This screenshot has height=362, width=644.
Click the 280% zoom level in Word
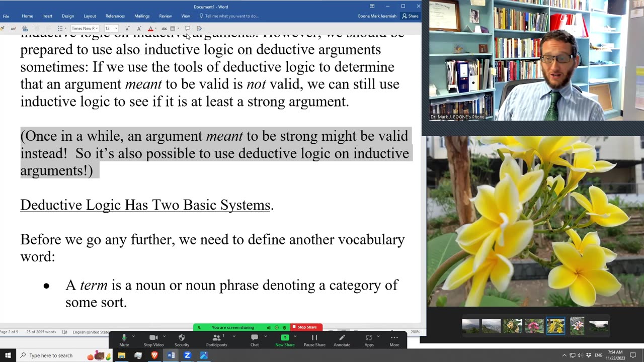[x=415, y=332]
